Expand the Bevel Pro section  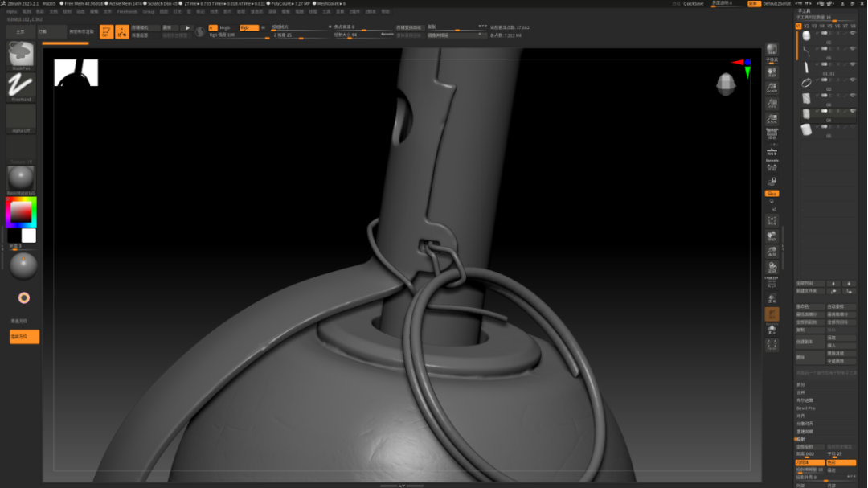pos(805,408)
